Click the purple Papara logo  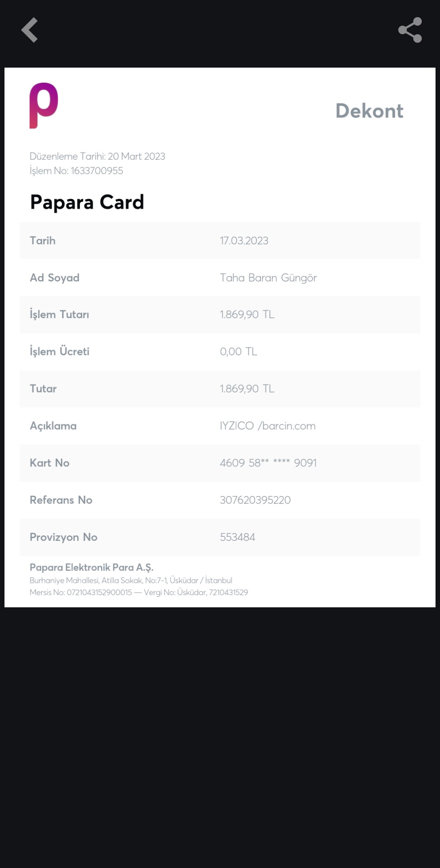pyautogui.click(x=44, y=105)
